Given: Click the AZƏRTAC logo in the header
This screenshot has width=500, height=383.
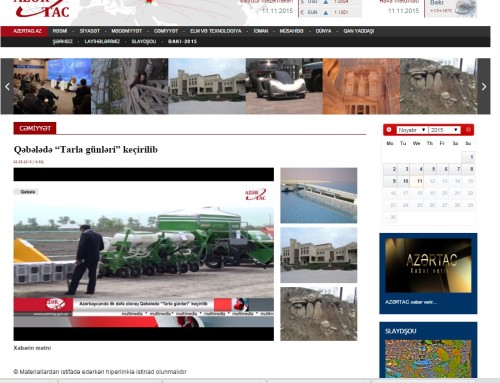Looking at the screenshot, I should pos(42,8).
